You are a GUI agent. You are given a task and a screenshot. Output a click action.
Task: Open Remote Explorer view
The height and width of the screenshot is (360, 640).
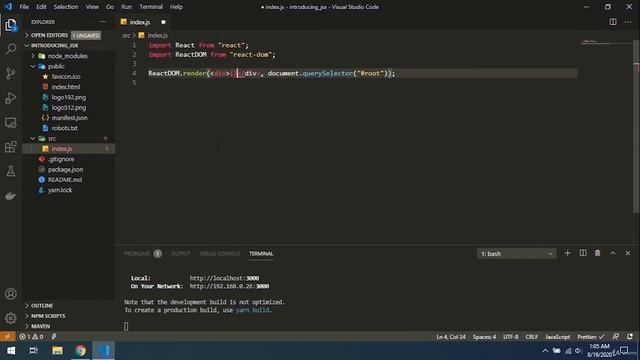[x=11, y=122]
